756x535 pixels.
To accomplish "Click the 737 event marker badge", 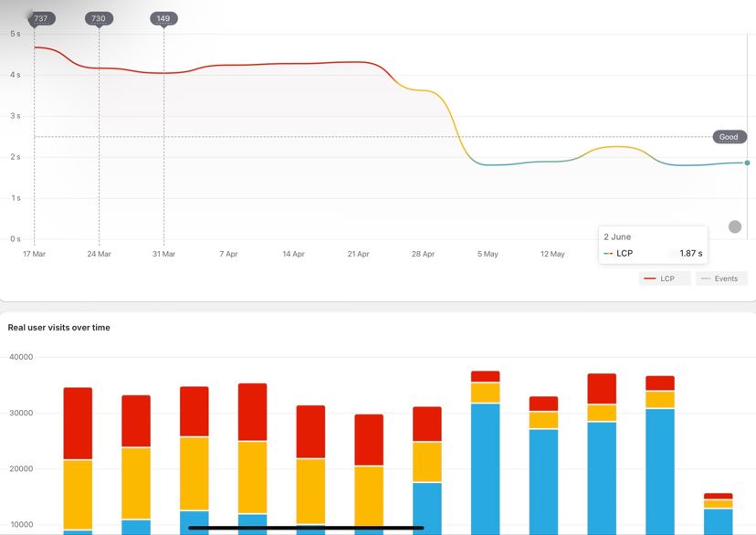I will coord(38,17).
